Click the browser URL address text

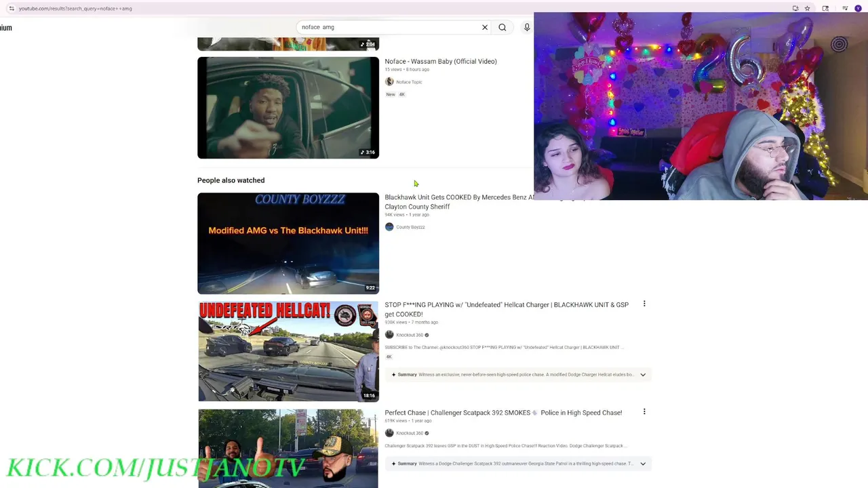tap(75, 8)
